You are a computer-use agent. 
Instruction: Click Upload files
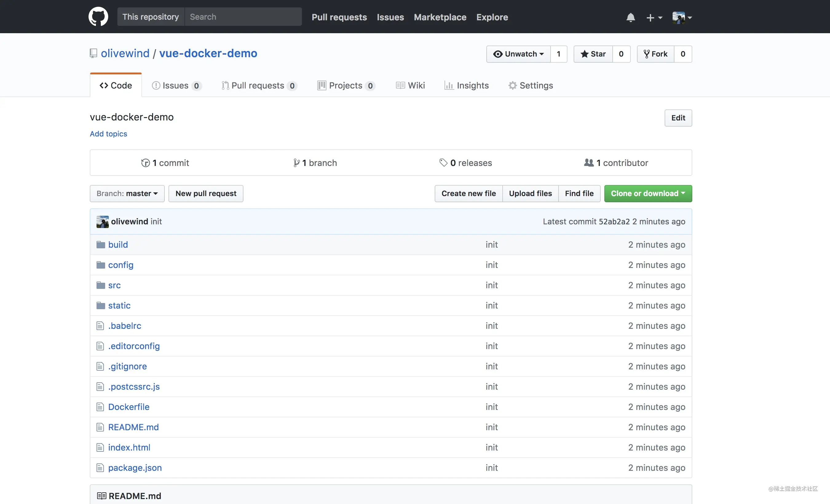530,194
